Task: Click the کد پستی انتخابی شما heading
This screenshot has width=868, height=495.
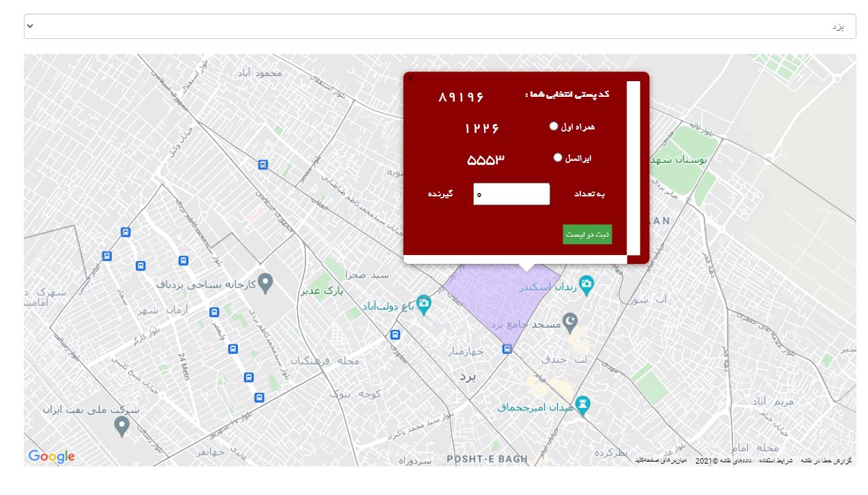Action: [567, 94]
